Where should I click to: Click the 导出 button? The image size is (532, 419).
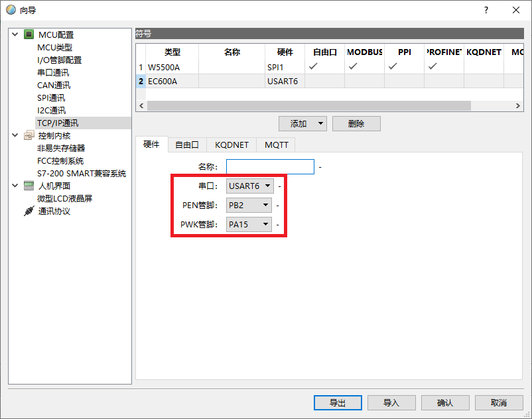pos(337,402)
